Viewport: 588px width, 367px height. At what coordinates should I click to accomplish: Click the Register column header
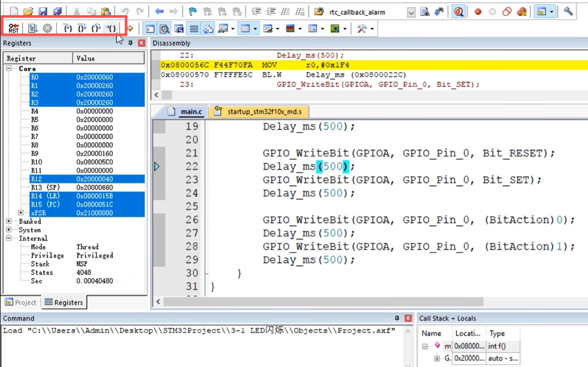pyautogui.click(x=38, y=58)
